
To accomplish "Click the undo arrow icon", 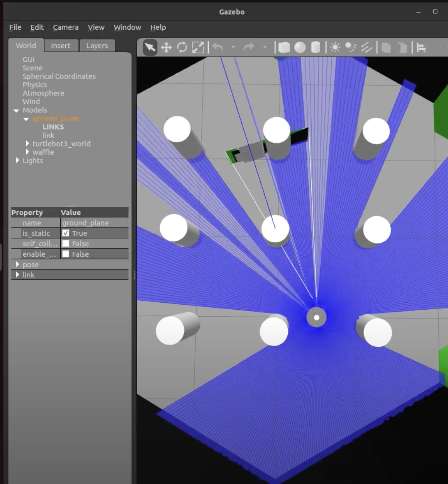I will pyautogui.click(x=218, y=47).
